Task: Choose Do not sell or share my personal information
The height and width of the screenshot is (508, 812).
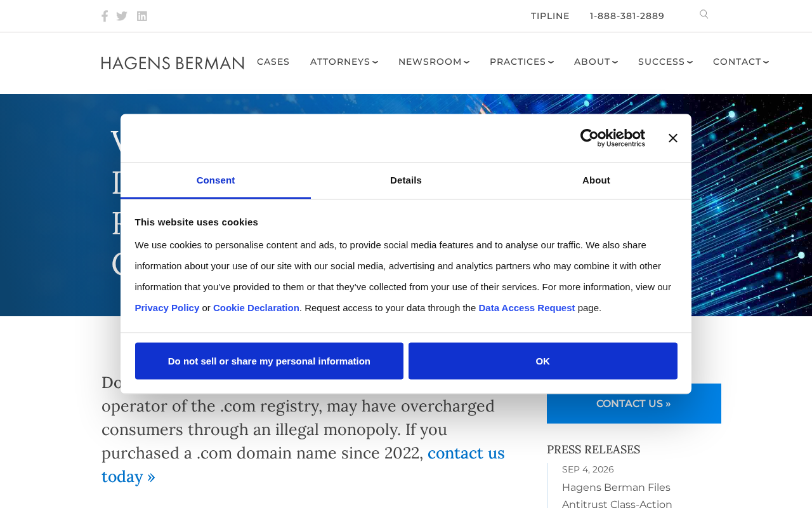Action: (269, 361)
